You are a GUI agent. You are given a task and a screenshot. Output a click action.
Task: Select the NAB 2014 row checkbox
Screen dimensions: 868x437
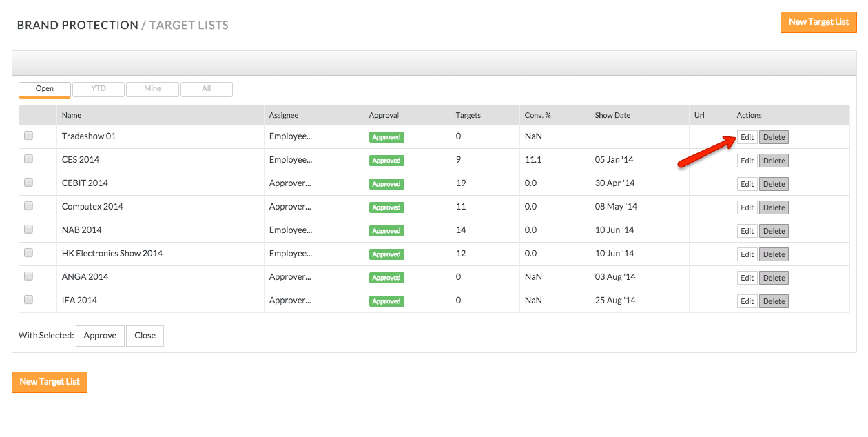coord(29,230)
